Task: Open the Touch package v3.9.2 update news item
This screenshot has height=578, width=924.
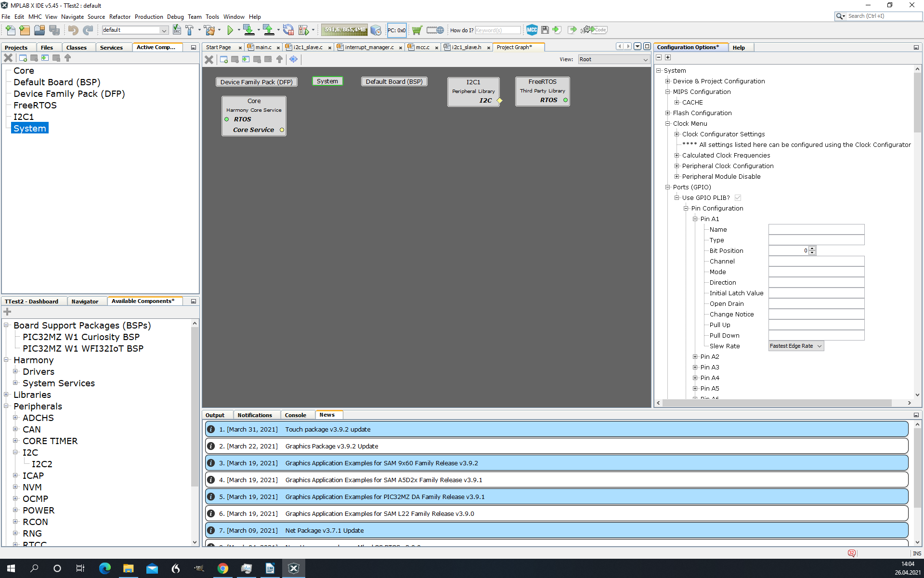Action: click(556, 429)
